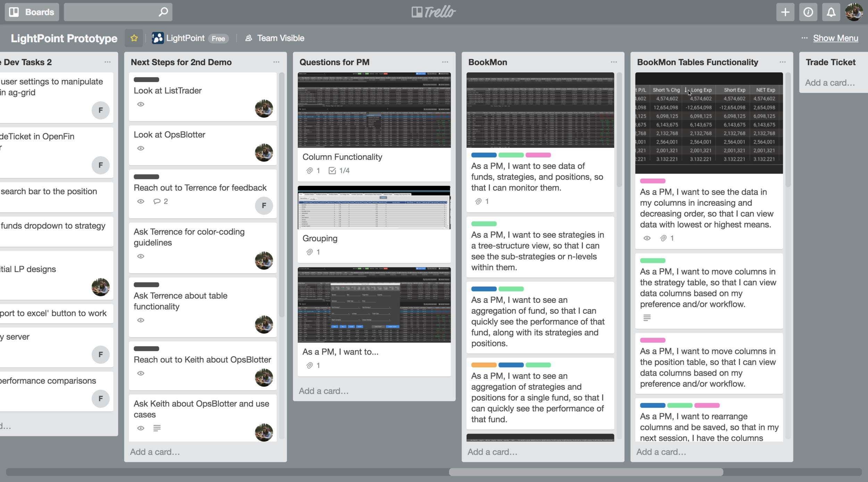
Task: Click attachment paperclip on increasing decreasing order card
Action: pyautogui.click(x=663, y=238)
